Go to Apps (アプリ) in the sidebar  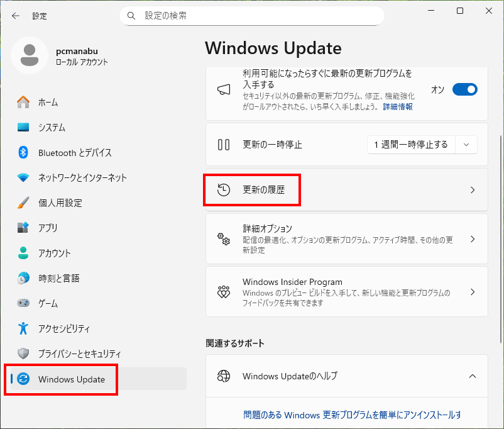[48, 228]
